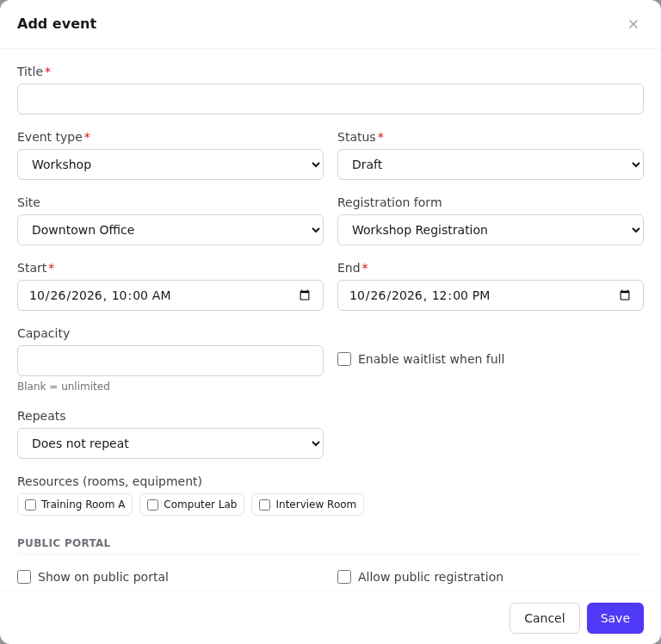Open the Start date calendar picker icon
Screen dimensions: 661x644
(x=305, y=295)
